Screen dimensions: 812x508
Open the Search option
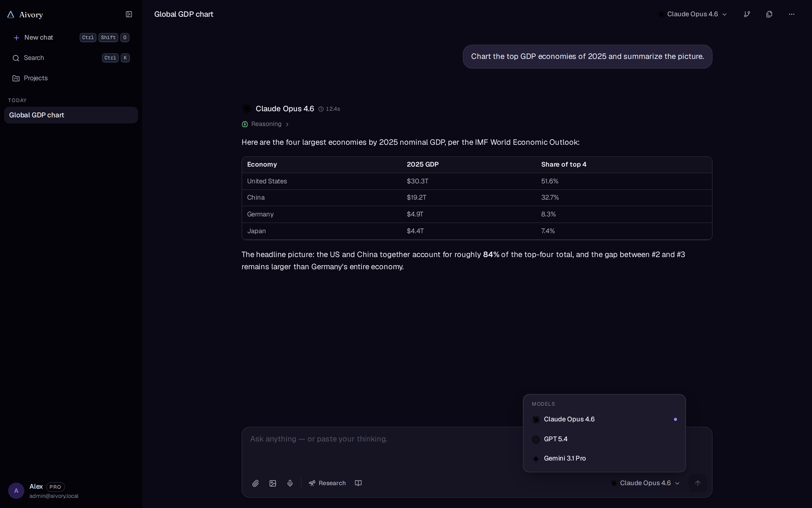click(x=71, y=58)
